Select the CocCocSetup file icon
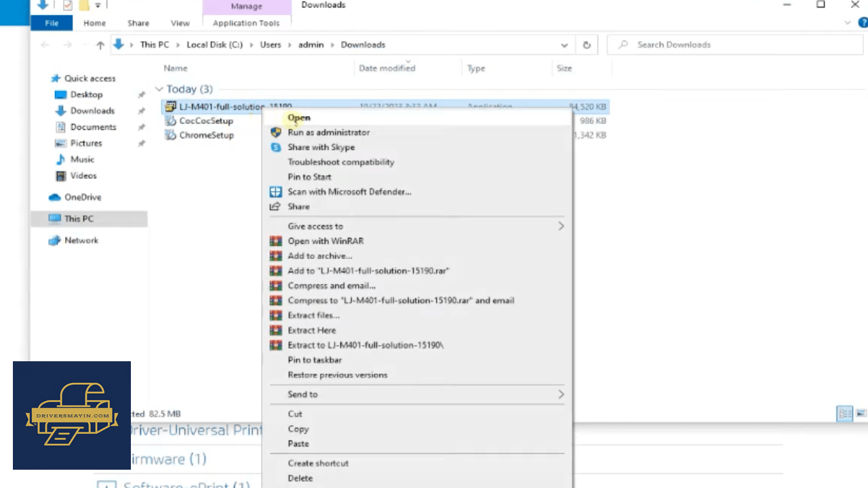 170,121
